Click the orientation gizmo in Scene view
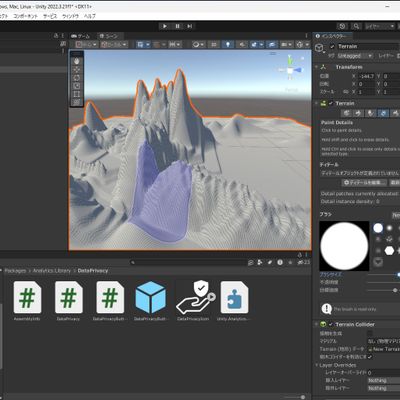The width and height of the screenshot is (400, 400). coord(291,69)
